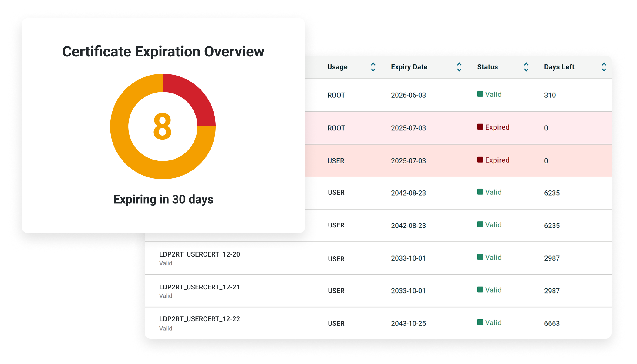The height and width of the screenshot is (364, 637).
Task: Click the number 8 in chart center
Action: coord(163,126)
